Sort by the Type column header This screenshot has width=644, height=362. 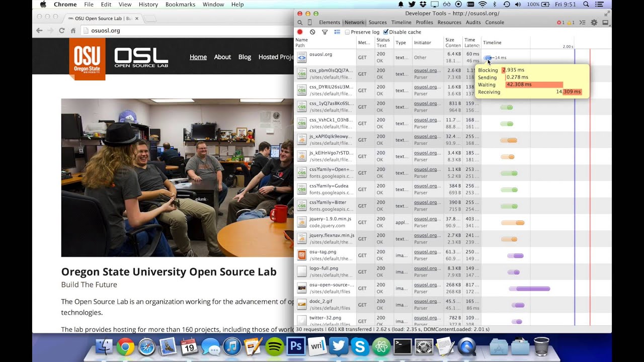coord(403,42)
